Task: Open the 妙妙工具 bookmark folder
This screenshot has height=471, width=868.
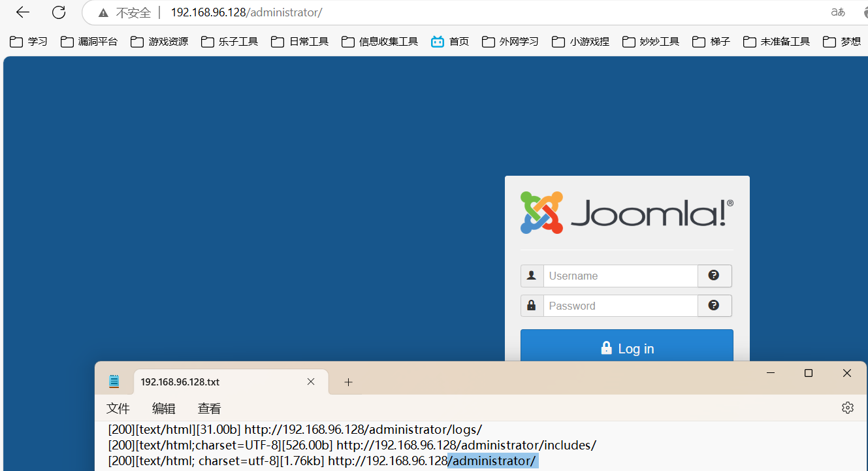Action: click(651, 42)
